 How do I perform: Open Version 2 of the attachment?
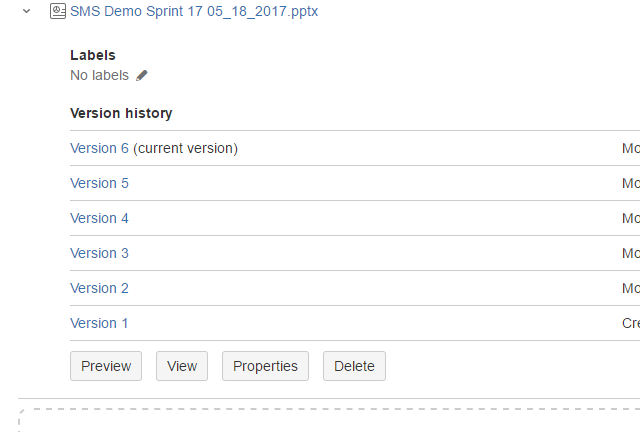(99, 288)
